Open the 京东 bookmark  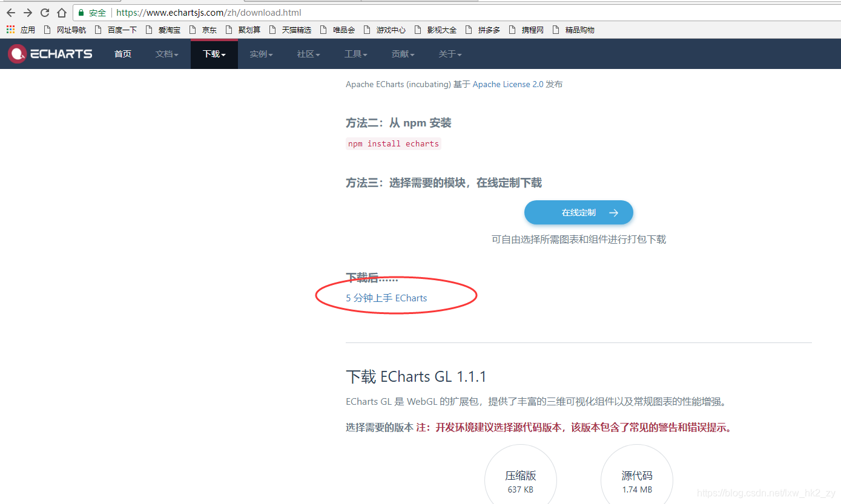click(x=203, y=30)
